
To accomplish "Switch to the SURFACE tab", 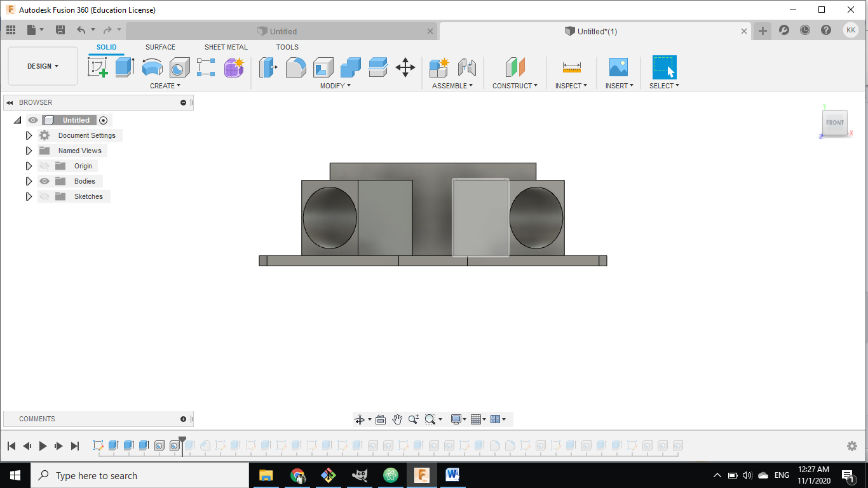I will [x=160, y=47].
